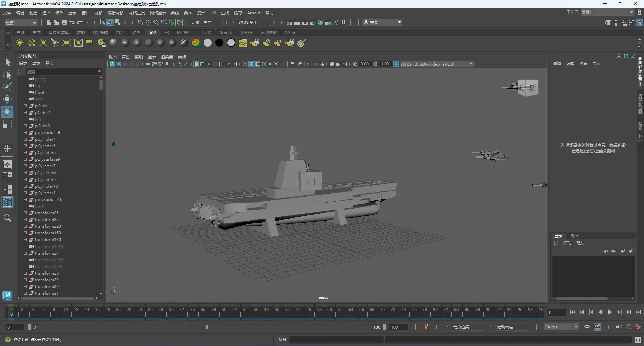Create a new scene file
The image size is (644, 346).
[x=49, y=22]
